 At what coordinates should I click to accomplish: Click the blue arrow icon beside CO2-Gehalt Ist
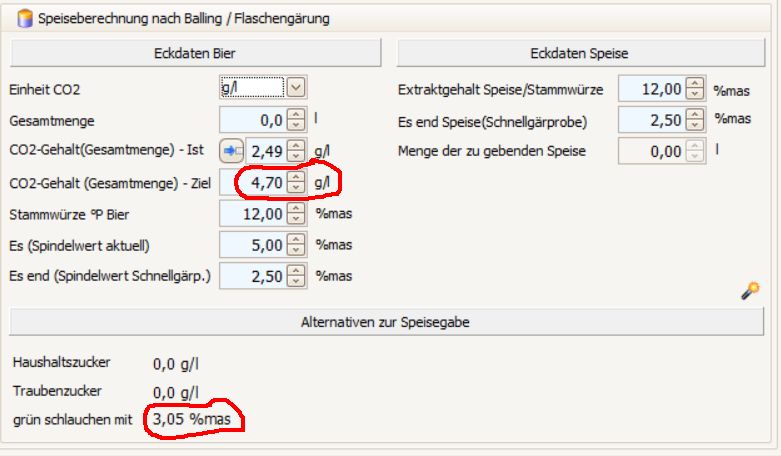coord(230,151)
